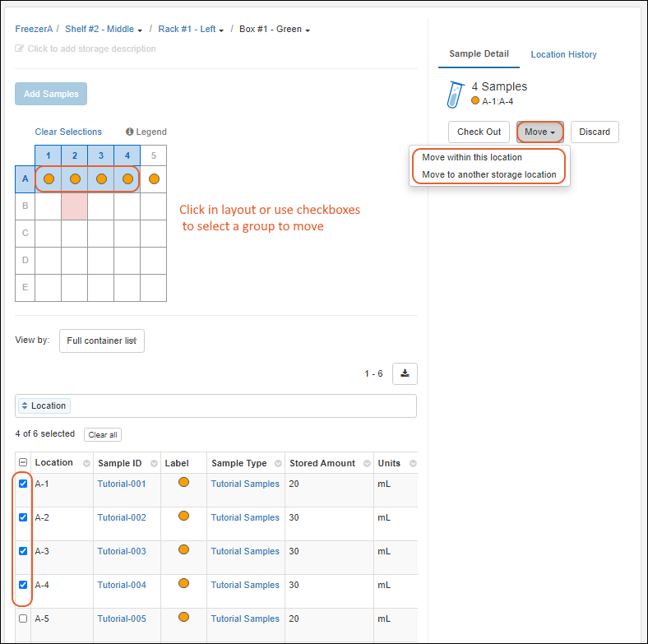The width and height of the screenshot is (648, 644).
Task: Click sort icon in Location filter tag
Action: point(24,405)
